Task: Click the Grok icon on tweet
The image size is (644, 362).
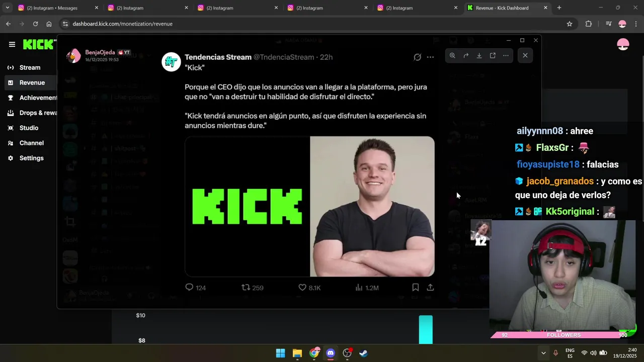Action: coord(417,57)
